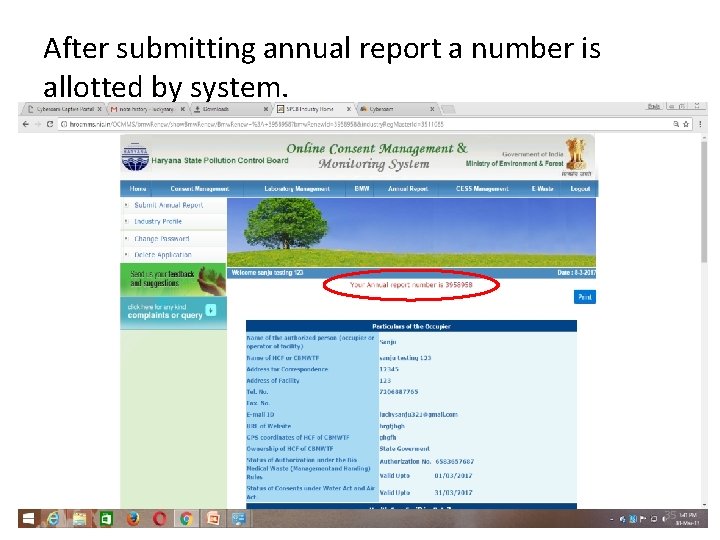Select the SPCB Industry Home tab

(313, 109)
